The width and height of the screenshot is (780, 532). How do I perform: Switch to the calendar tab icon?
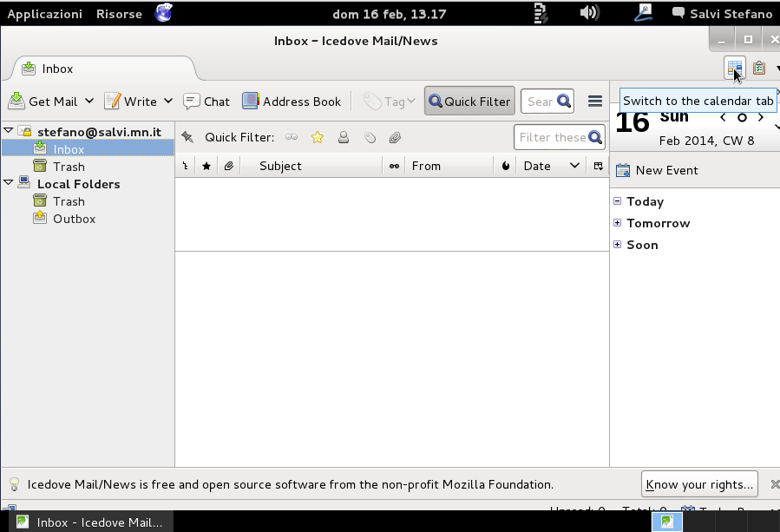coord(735,68)
